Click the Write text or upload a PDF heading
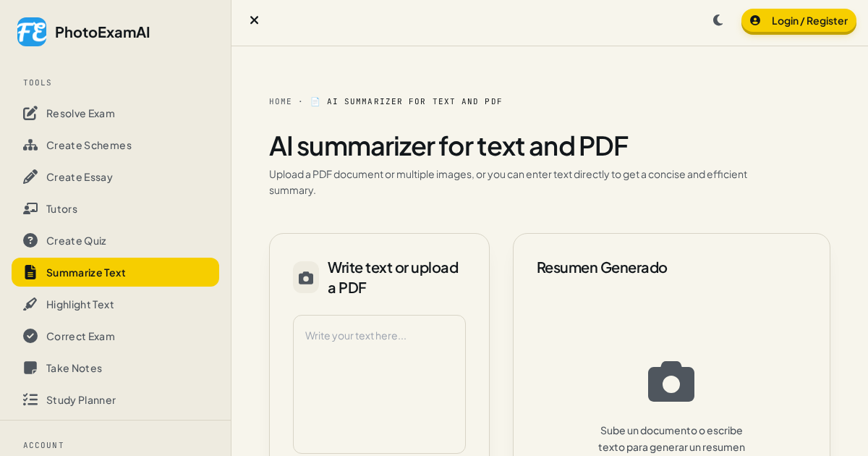This screenshot has width=868, height=456. pos(393,277)
